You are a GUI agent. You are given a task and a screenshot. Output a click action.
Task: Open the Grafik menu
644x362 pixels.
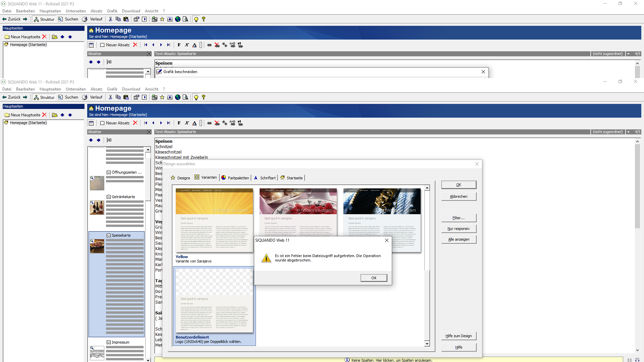pos(112,89)
